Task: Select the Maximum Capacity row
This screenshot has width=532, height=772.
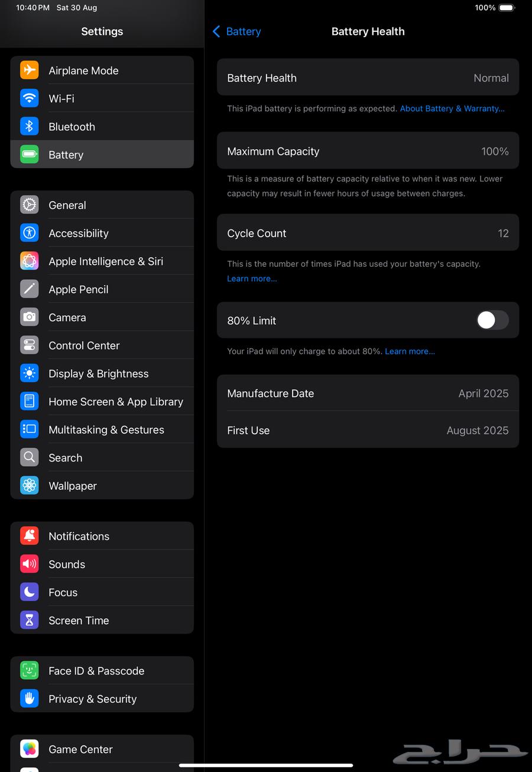Action: [x=368, y=151]
